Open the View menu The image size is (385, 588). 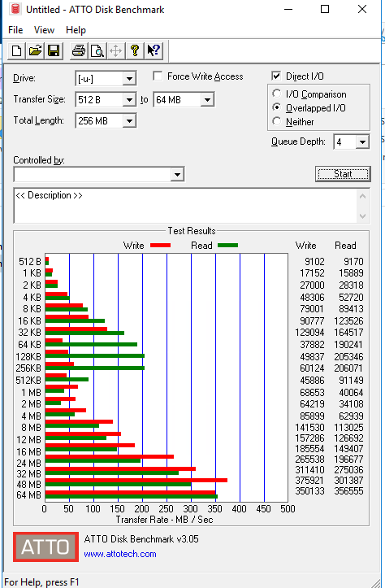click(x=44, y=30)
